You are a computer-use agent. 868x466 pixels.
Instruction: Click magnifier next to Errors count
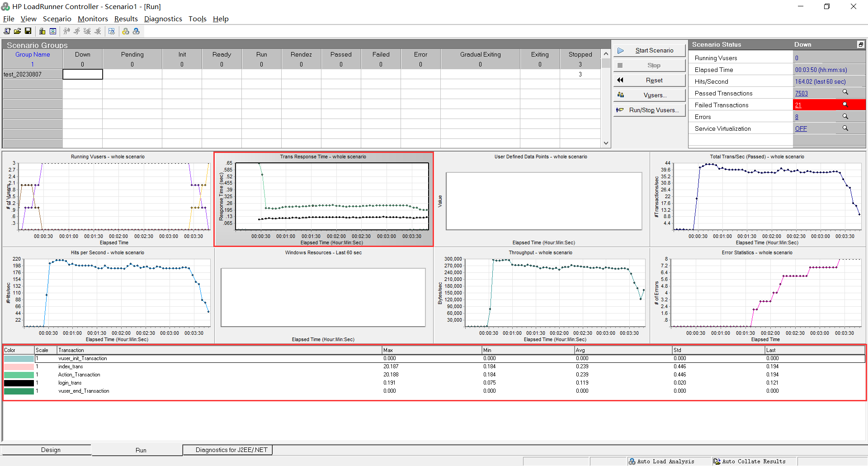coord(845,116)
